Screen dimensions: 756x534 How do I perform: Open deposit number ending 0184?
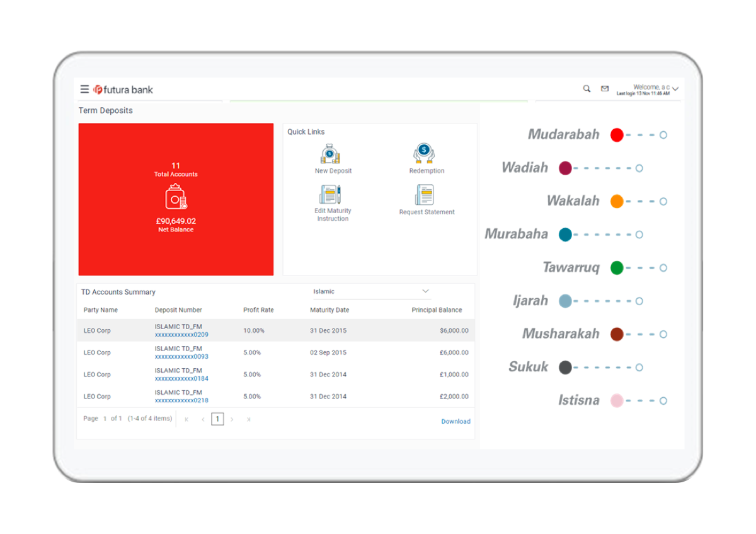point(181,379)
